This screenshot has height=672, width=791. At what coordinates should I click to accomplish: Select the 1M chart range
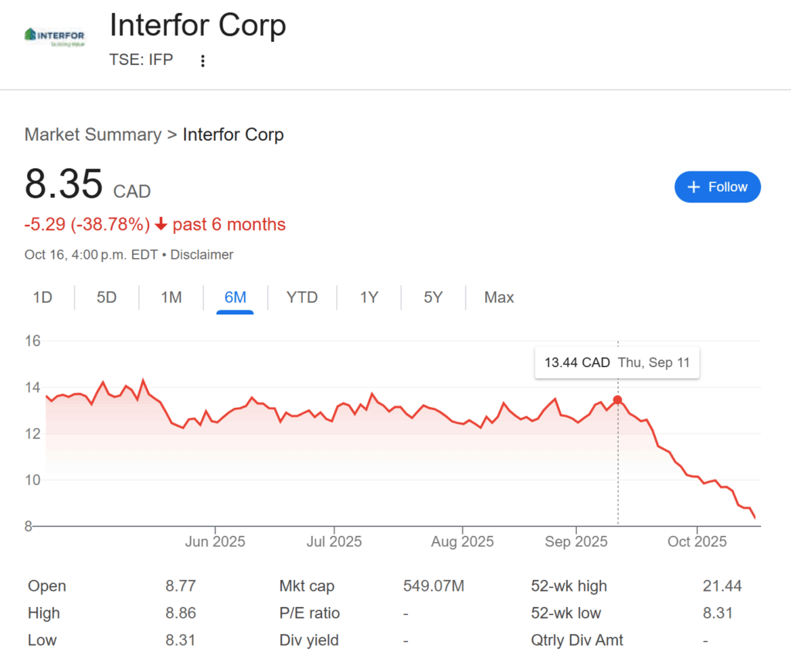coord(171,297)
